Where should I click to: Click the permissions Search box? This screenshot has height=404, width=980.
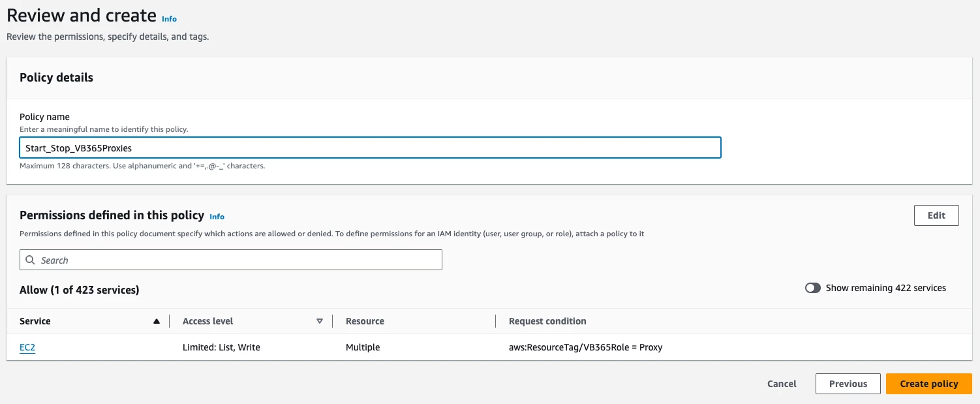click(231, 260)
